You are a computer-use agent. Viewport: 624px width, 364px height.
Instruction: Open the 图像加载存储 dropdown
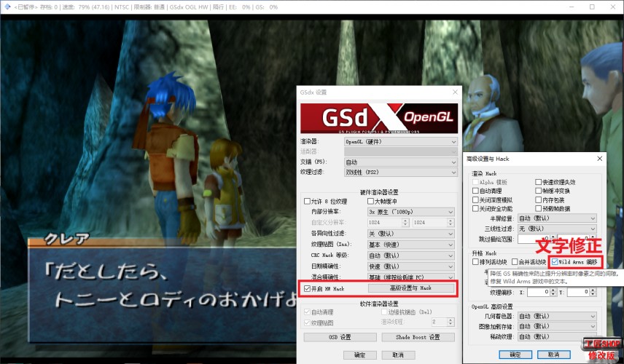[557, 326]
